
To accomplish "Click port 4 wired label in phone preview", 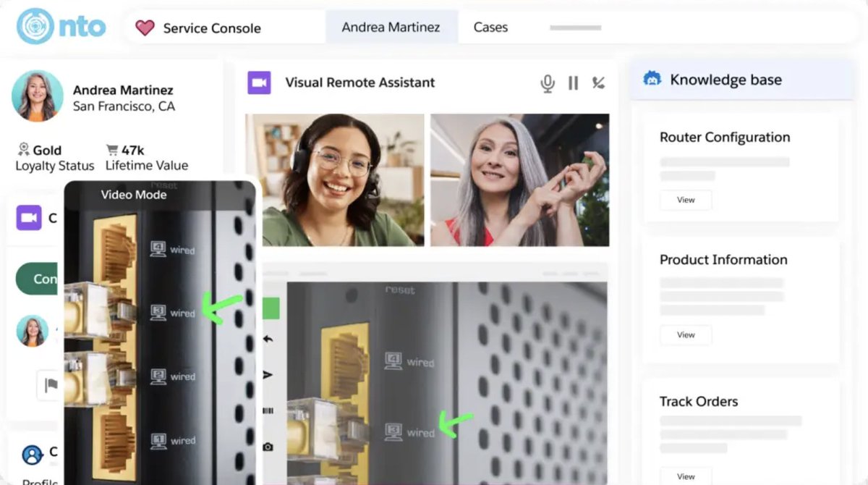I will click(173, 249).
